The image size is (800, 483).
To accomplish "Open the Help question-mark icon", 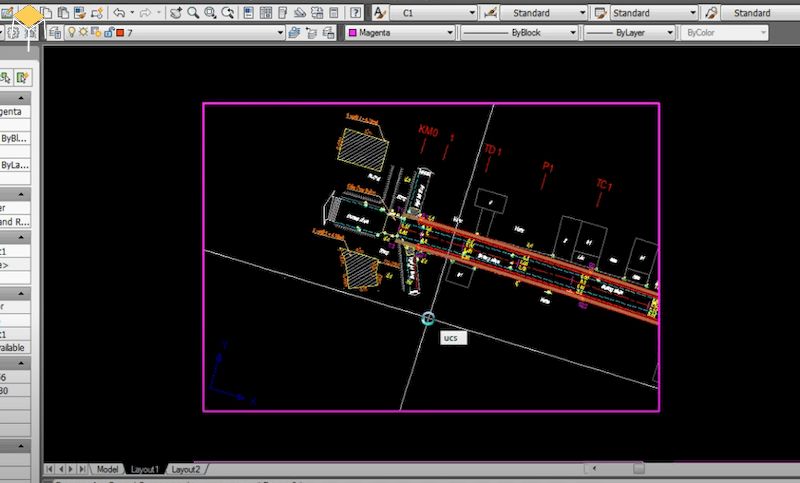I will pyautogui.click(x=356, y=12).
